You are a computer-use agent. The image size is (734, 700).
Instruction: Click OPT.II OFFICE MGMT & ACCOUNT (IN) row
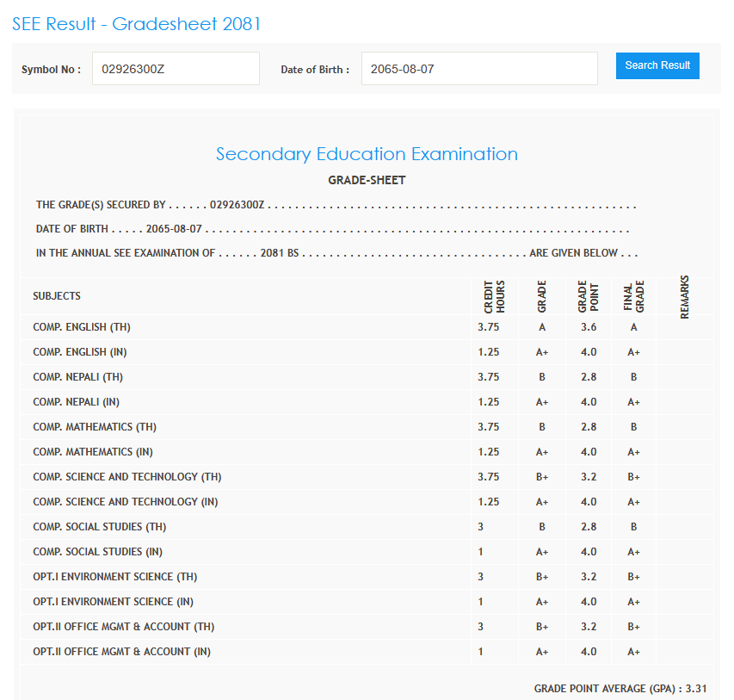click(121, 652)
